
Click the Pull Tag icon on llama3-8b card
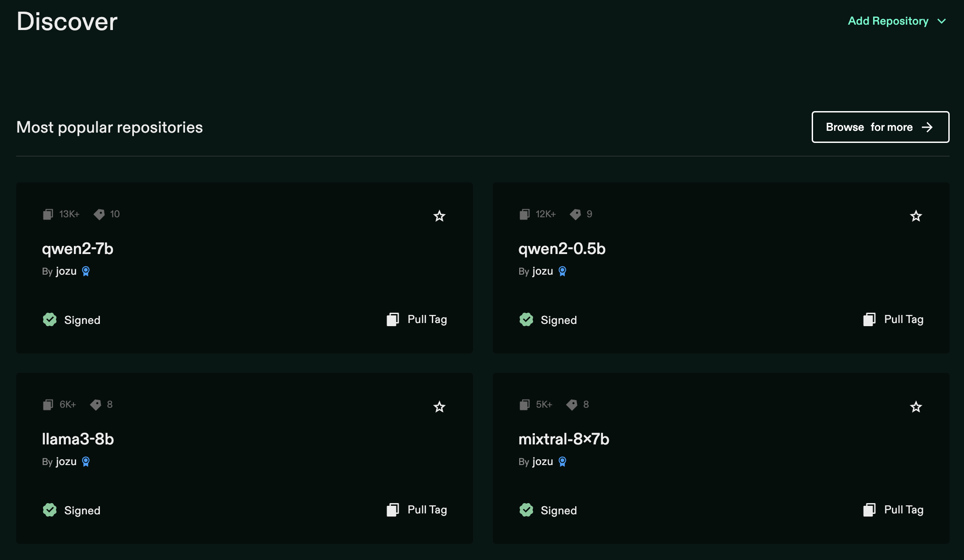point(393,509)
